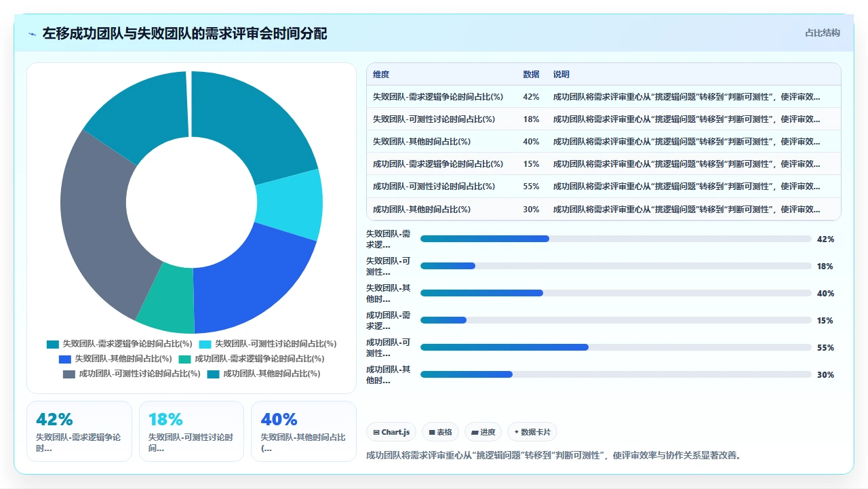Click the 占比结构 label in the header

pos(823,33)
